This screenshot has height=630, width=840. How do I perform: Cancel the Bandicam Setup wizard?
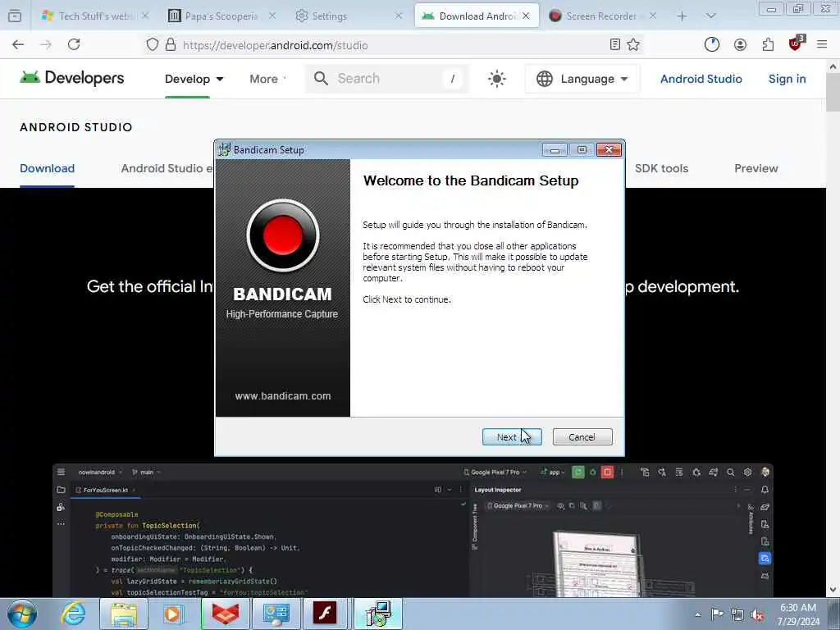[582, 436]
